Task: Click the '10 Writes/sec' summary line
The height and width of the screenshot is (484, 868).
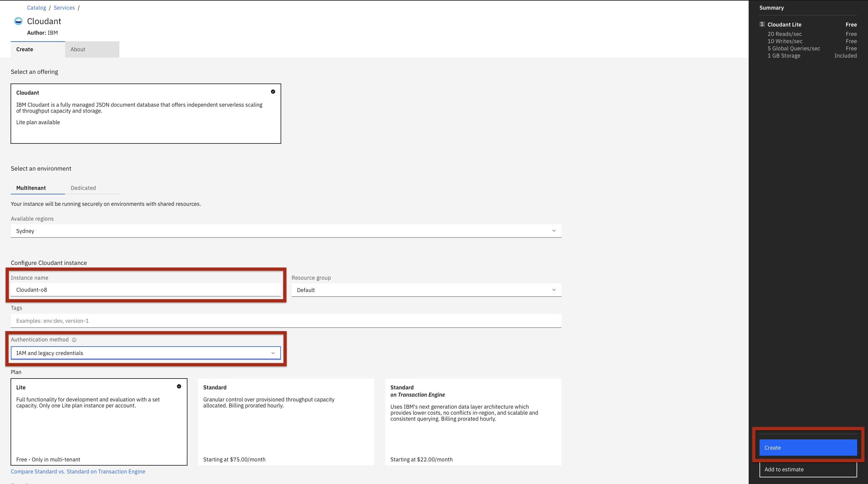Action: point(785,41)
